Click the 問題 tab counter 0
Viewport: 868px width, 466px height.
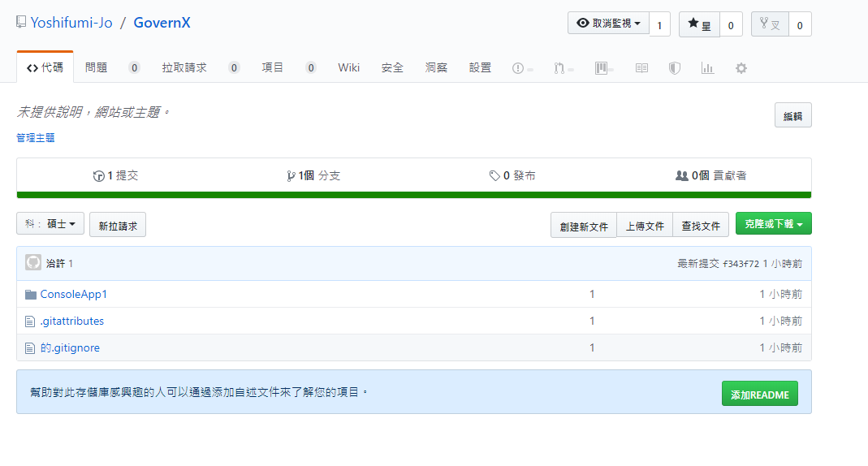[x=134, y=67]
